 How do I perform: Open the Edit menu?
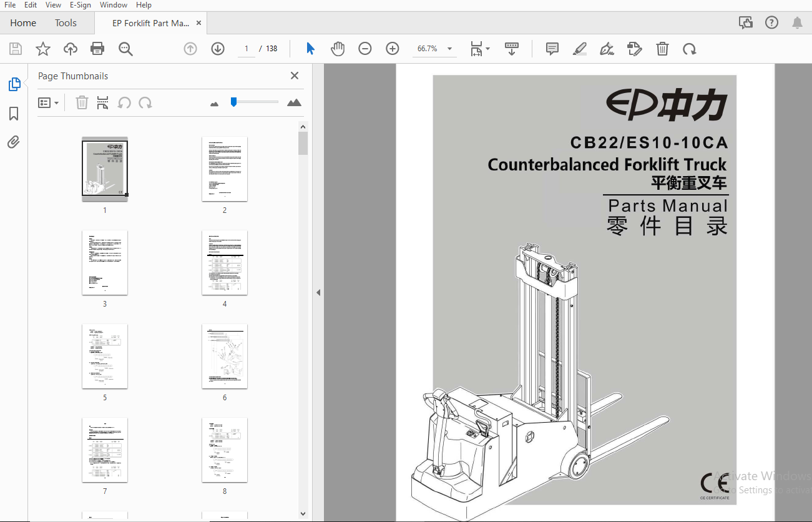pos(31,5)
